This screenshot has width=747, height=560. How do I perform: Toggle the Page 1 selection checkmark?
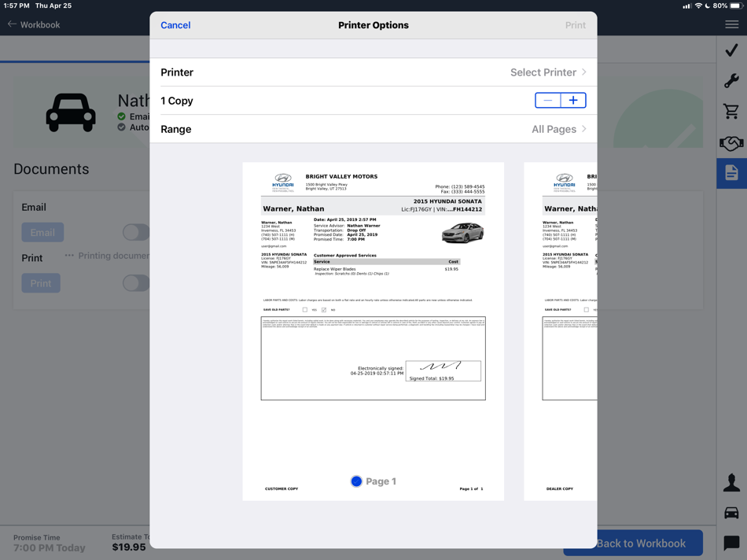point(356,481)
